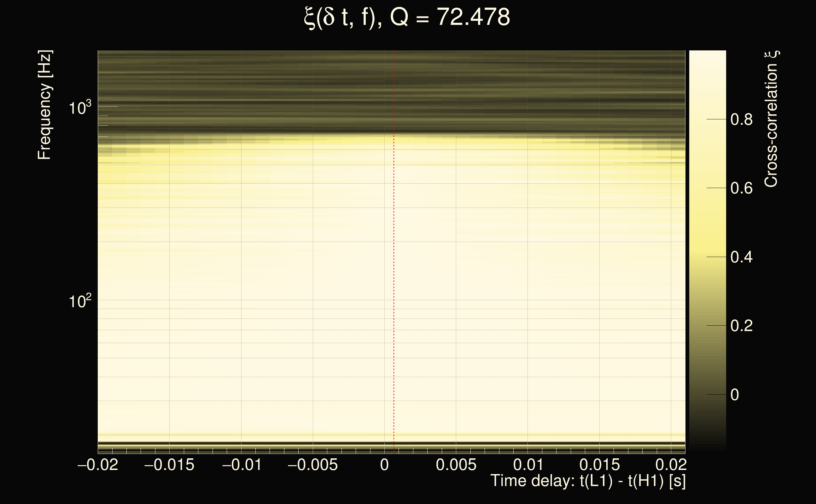This screenshot has width=816, height=504.
Task: Click the 0.02 time delay tick label
Action: pos(671,465)
